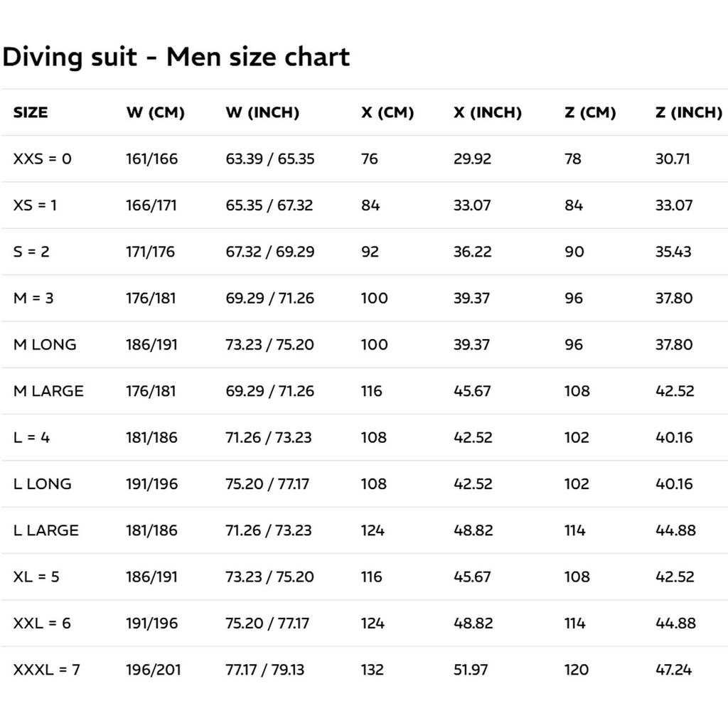The height and width of the screenshot is (728, 728).
Task: Select the Z (INCH) column header
Action: (x=688, y=112)
